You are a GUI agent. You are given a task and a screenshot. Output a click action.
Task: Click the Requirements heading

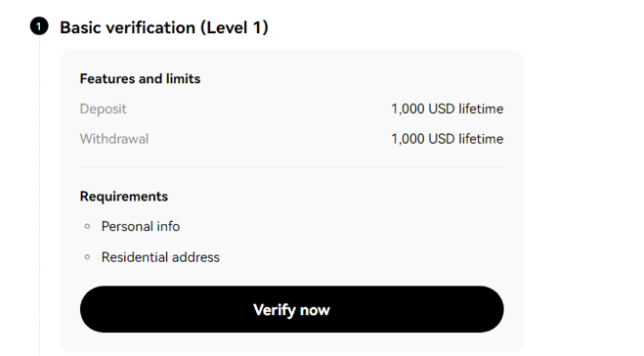coord(124,197)
